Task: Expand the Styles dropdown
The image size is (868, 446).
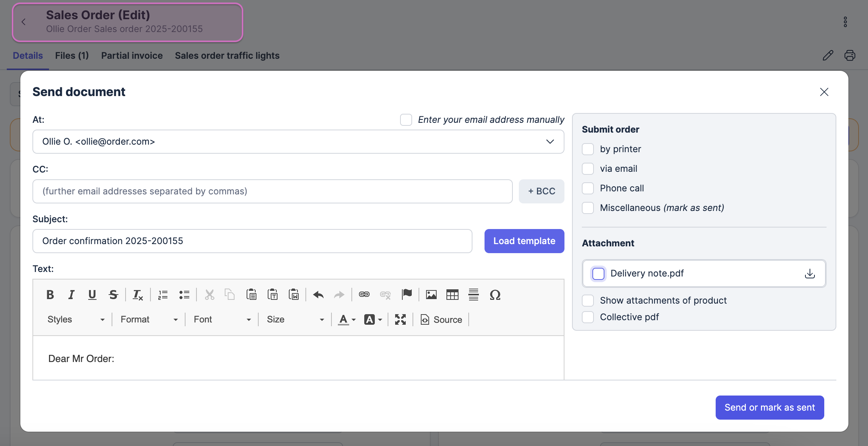Action: (75, 319)
